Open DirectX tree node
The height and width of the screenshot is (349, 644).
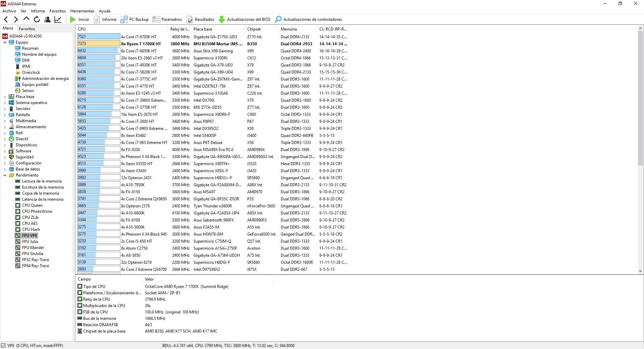pos(19,139)
